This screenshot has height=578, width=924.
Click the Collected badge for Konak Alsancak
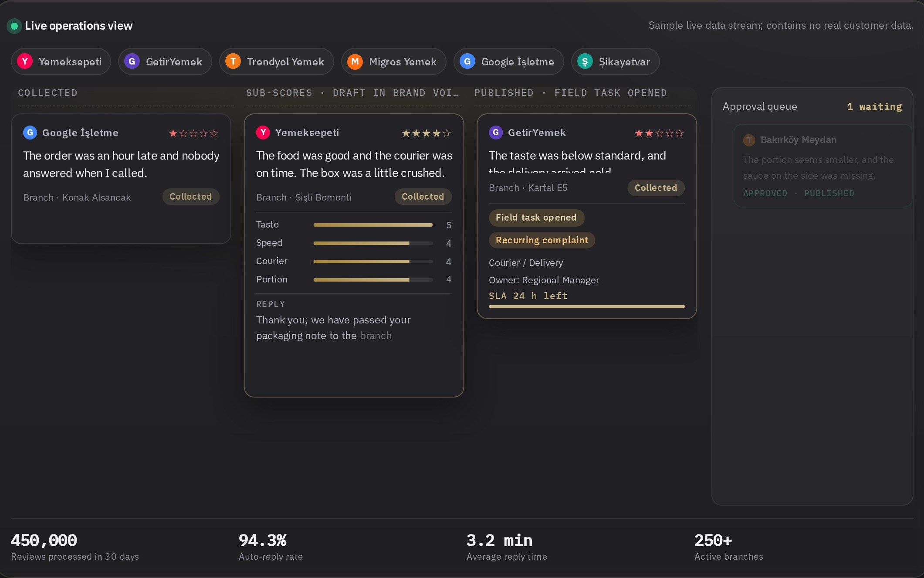tap(191, 197)
